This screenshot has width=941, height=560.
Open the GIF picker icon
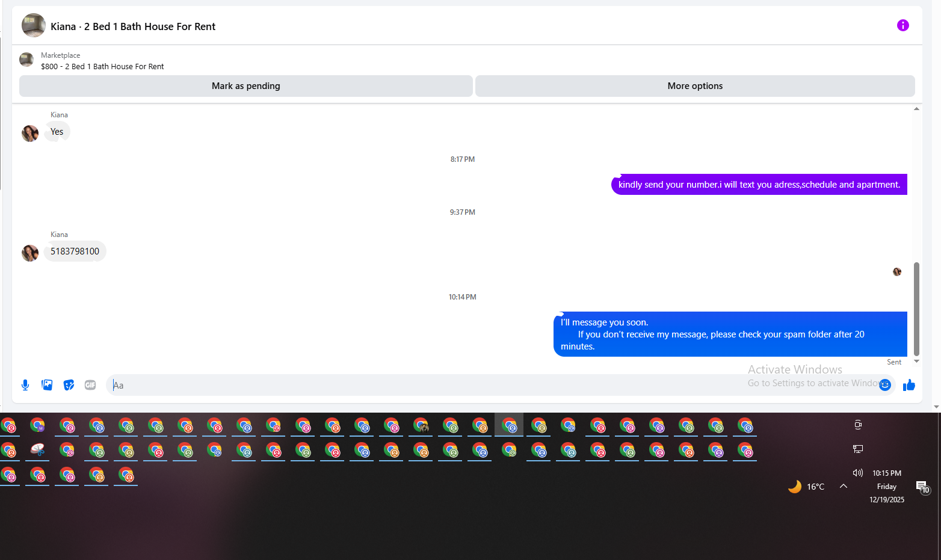[x=90, y=385]
